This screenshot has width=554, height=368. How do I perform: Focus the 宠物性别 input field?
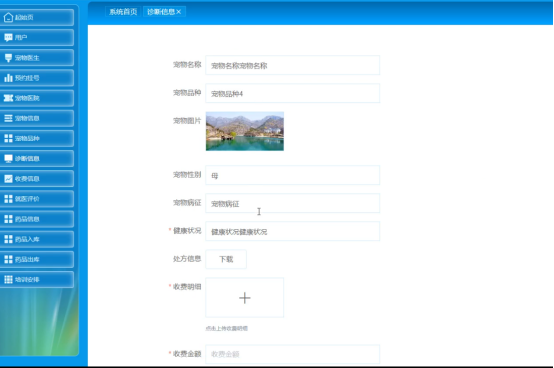[293, 175]
